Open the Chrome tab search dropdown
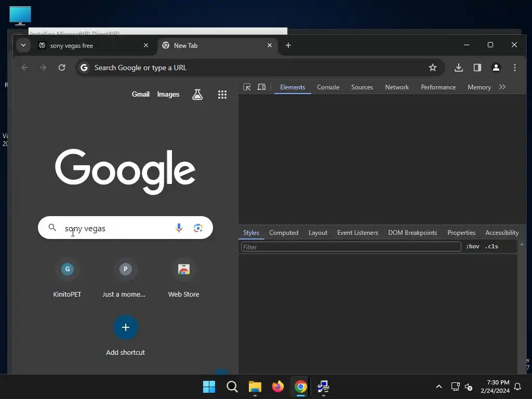 [x=23, y=45]
